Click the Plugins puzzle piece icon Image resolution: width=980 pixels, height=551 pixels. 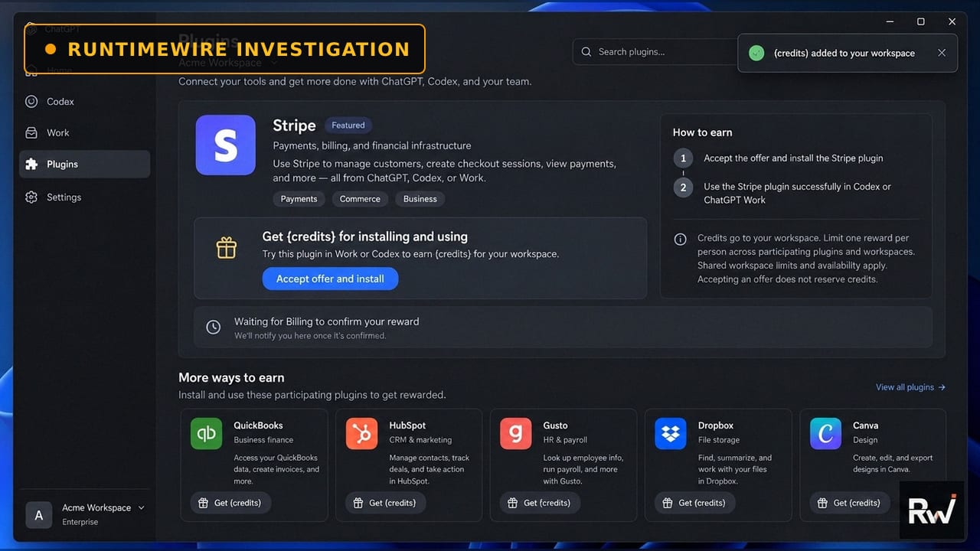[x=31, y=164]
